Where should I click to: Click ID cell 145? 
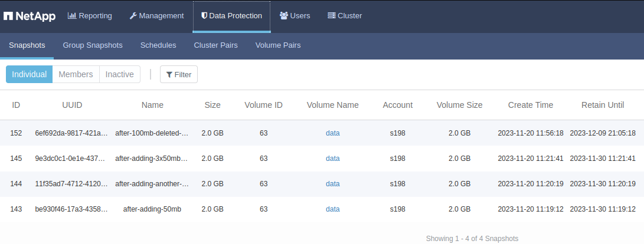tap(16, 159)
